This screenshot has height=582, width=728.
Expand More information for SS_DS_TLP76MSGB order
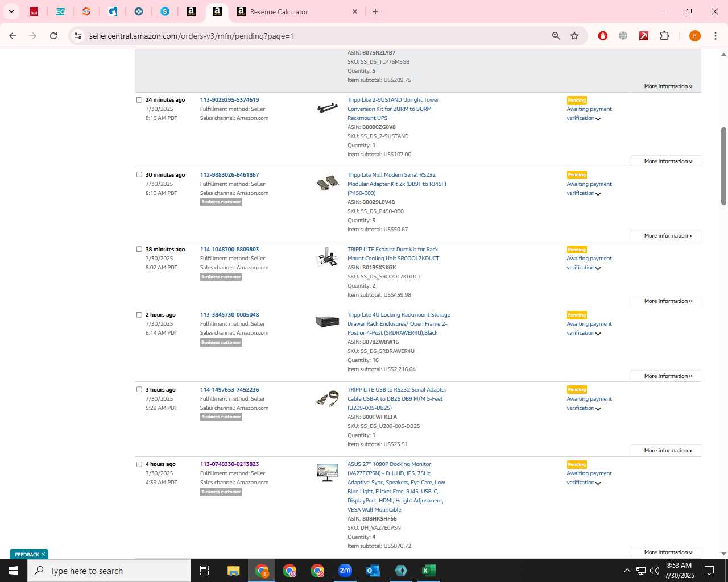[668, 86]
